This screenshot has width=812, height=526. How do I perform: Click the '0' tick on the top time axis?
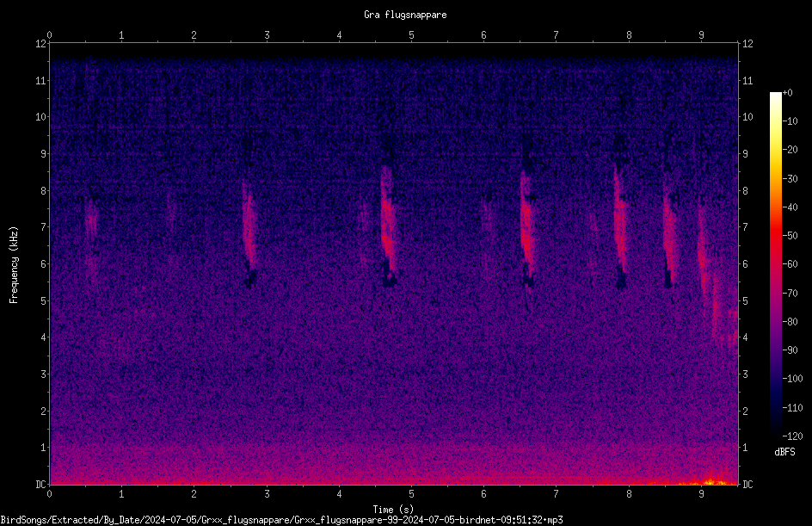(49, 35)
